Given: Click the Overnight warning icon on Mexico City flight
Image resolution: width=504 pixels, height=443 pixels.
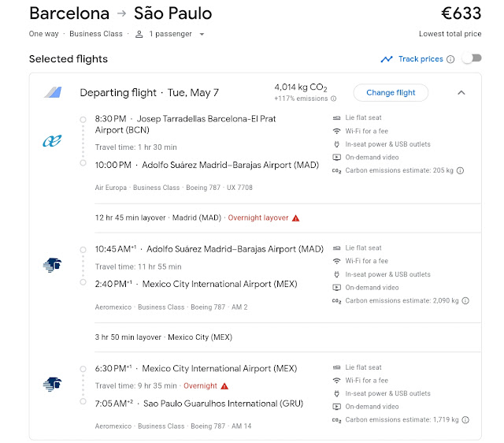Looking at the screenshot, I should [x=224, y=386].
